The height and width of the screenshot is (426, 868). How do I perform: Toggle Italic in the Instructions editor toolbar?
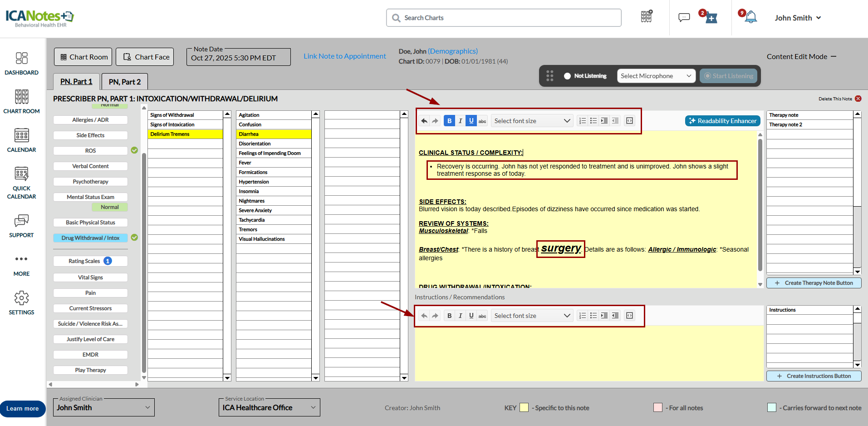point(460,316)
